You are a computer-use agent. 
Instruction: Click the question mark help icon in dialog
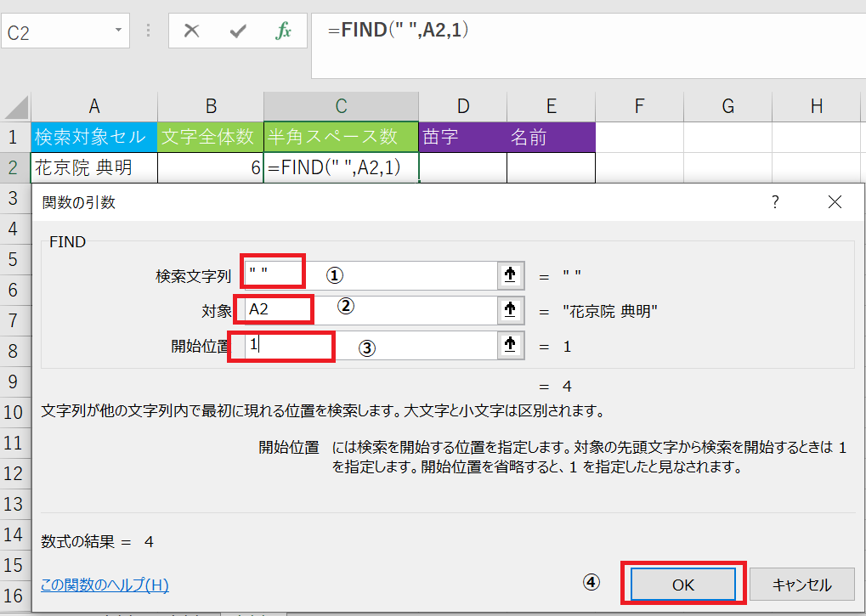(x=774, y=202)
